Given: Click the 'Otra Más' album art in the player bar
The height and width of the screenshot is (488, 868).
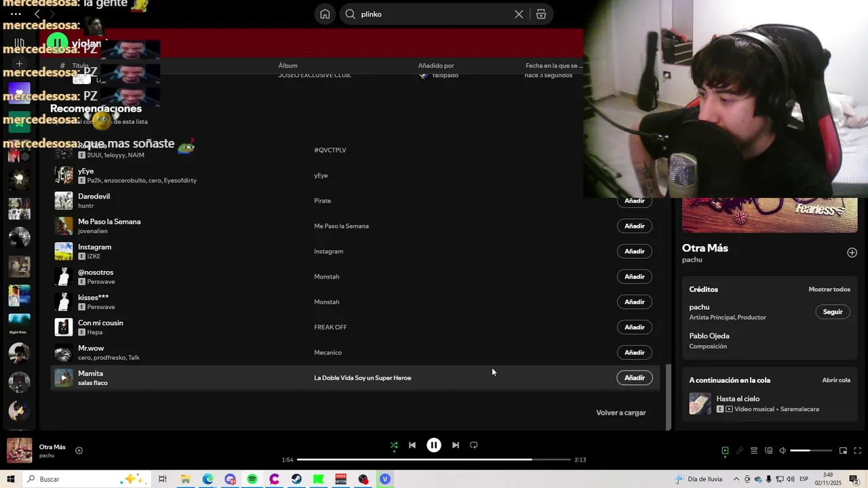Looking at the screenshot, I should pos(19,451).
